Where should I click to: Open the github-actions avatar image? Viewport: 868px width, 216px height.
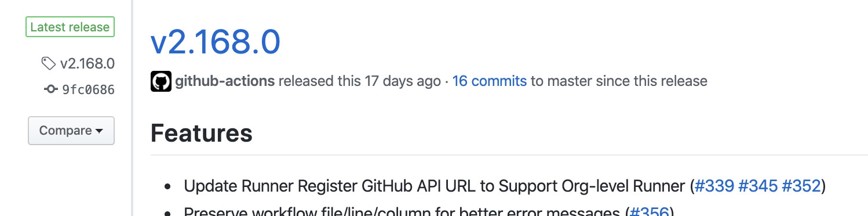coord(161,81)
